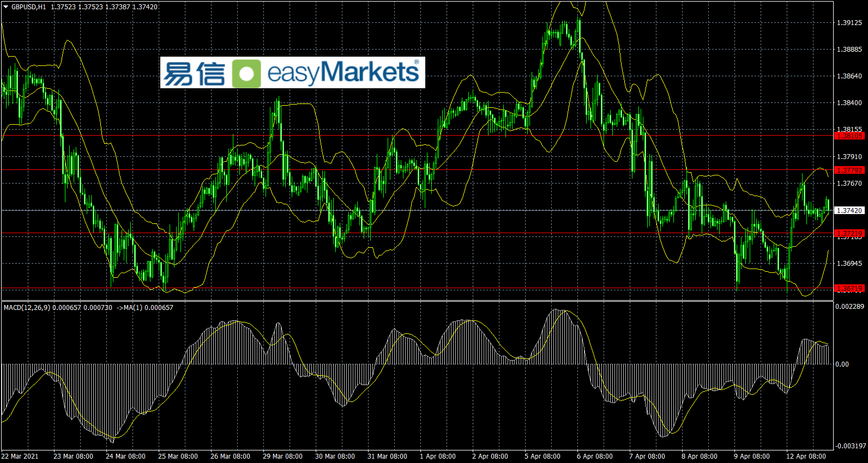Select the 1.38105 red price level label
This screenshot has height=463, width=868.
coord(849,136)
